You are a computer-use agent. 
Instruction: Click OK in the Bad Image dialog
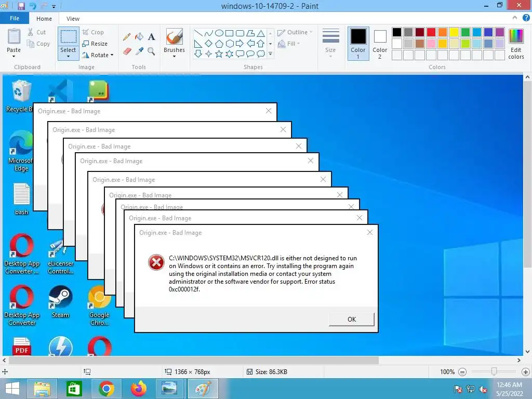(352, 320)
